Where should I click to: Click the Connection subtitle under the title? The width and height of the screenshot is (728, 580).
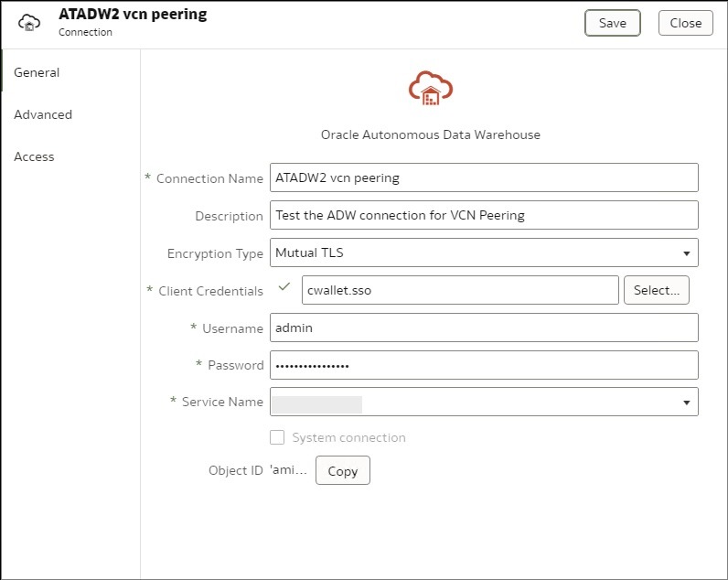[85, 32]
